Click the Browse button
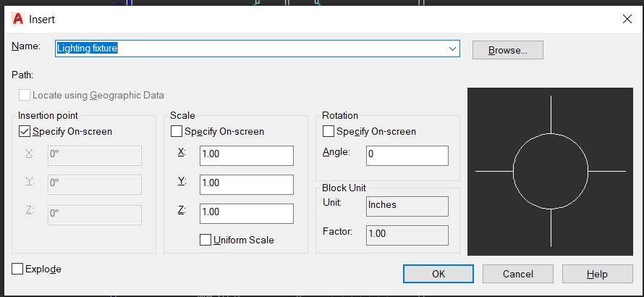 (507, 50)
